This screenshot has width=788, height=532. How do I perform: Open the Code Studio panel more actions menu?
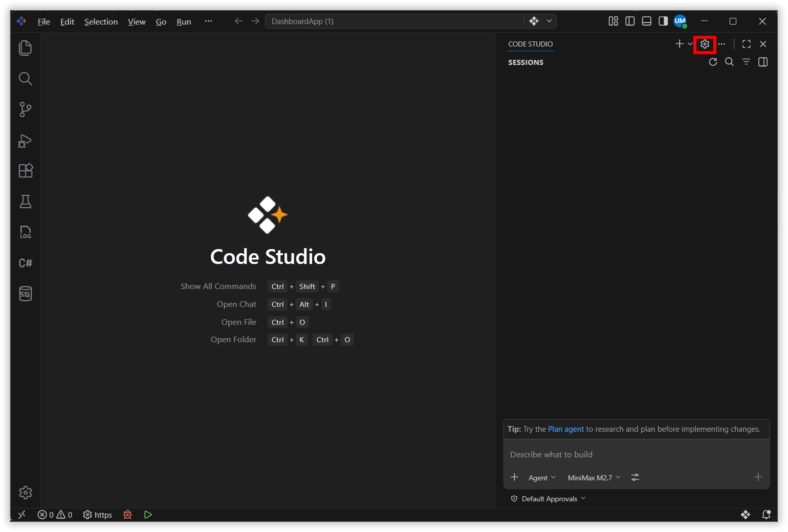721,44
